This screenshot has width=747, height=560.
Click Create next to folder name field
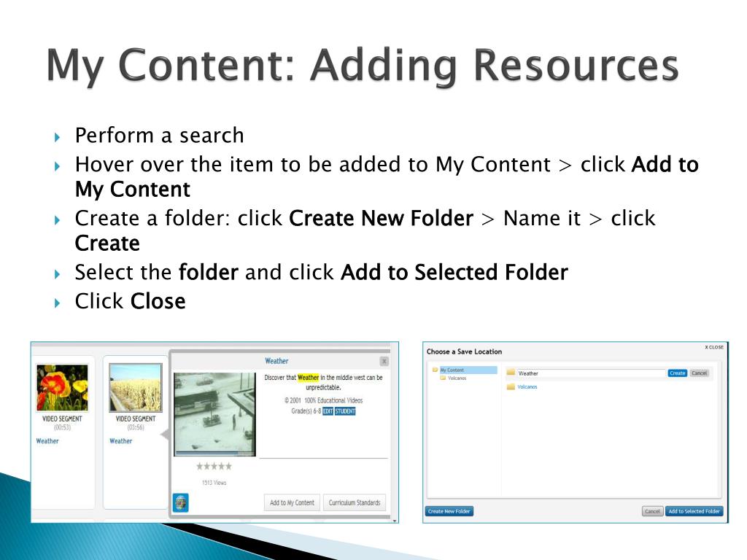point(677,373)
